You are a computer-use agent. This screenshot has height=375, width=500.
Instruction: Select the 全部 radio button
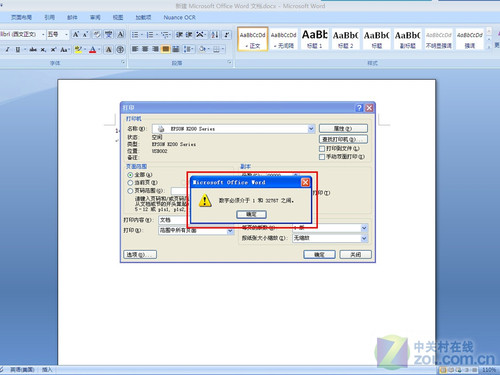pos(130,175)
